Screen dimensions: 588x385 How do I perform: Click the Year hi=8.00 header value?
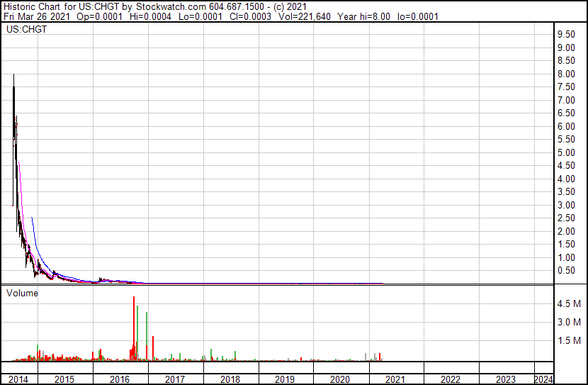click(x=363, y=16)
